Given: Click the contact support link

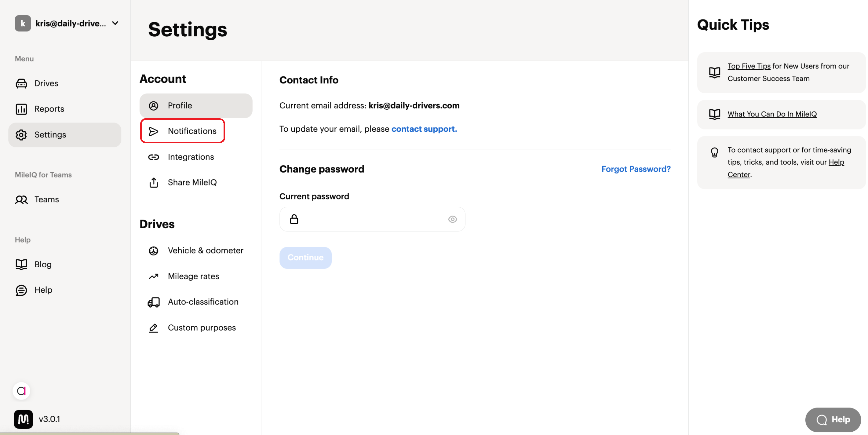Looking at the screenshot, I should [x=424, y=129].
